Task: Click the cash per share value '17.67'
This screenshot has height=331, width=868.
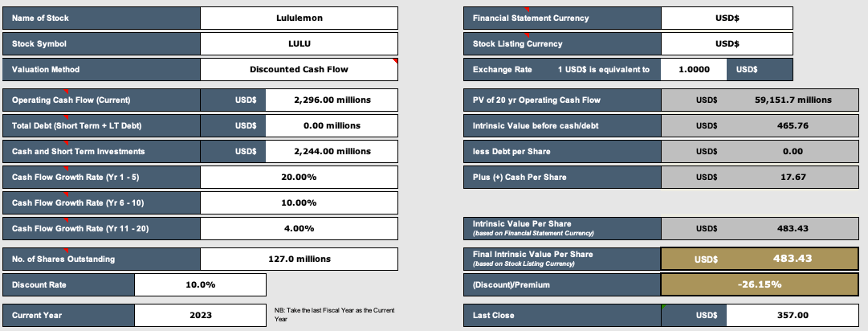Action: (x=793, y=177)
